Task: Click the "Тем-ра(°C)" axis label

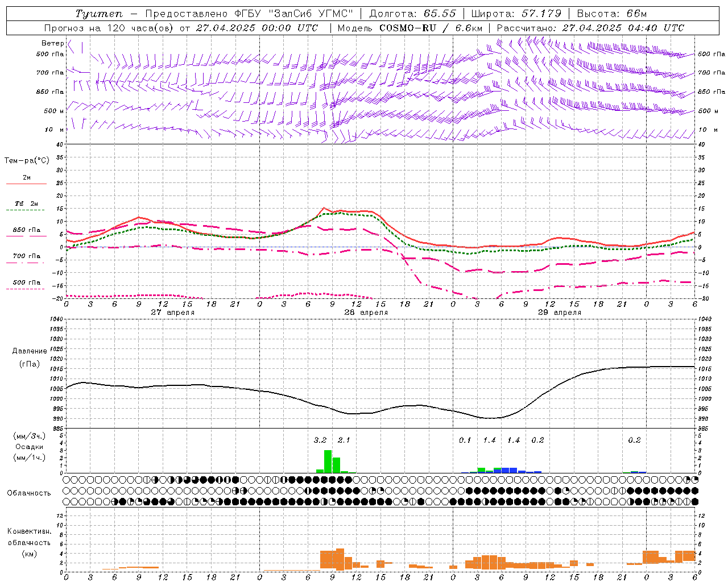Action: tap(27, 161)
